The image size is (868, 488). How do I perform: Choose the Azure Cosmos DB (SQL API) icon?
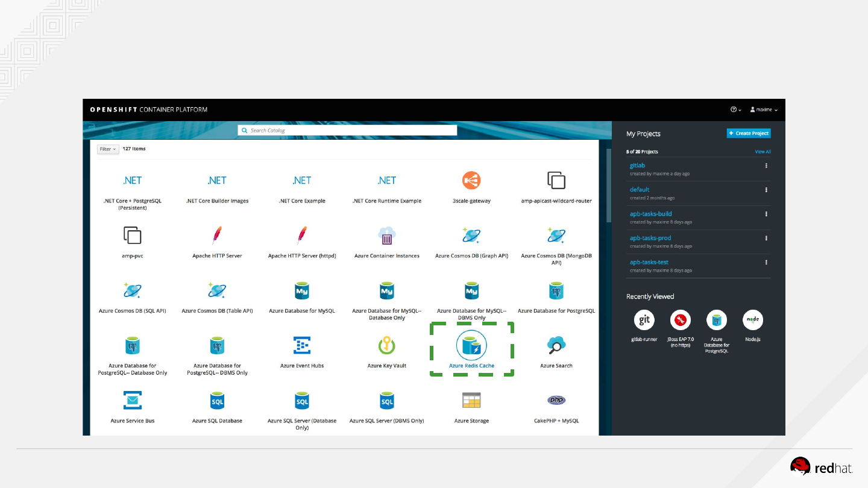pos(132,290)
